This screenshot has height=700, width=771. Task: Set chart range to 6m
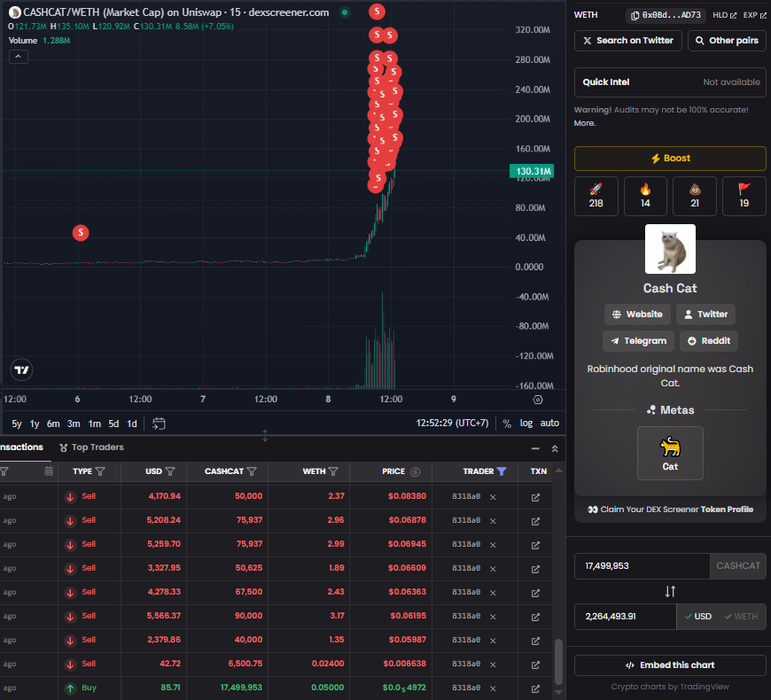(53, 424)
